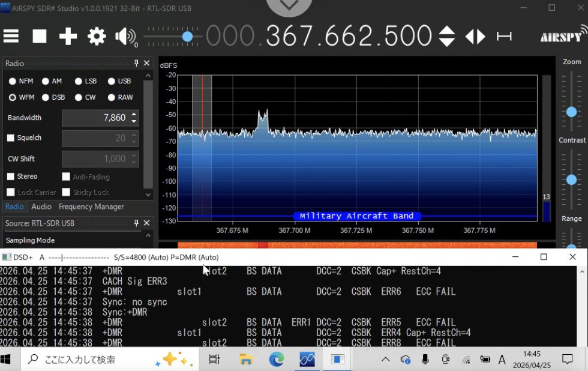Increase Bandwidth with spinner up arrow
This screenshot has width=588, height=371.
tap(134, 114)
